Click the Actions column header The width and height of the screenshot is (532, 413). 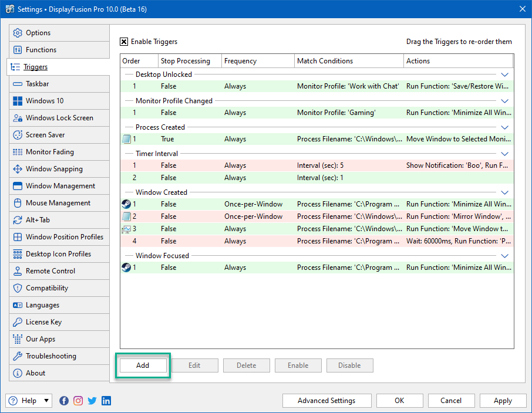458,61
